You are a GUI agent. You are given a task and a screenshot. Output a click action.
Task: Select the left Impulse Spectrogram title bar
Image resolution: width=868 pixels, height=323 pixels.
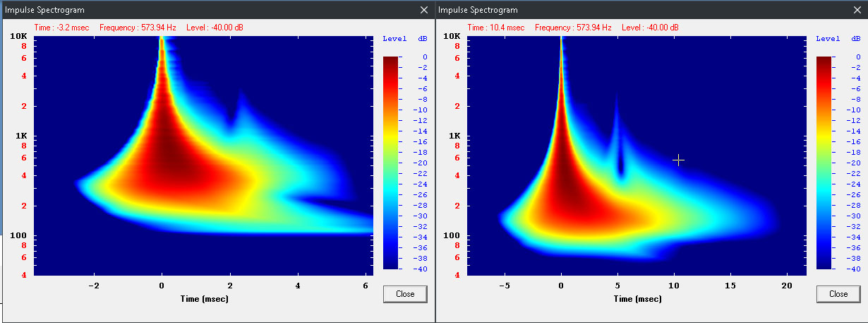212,10
